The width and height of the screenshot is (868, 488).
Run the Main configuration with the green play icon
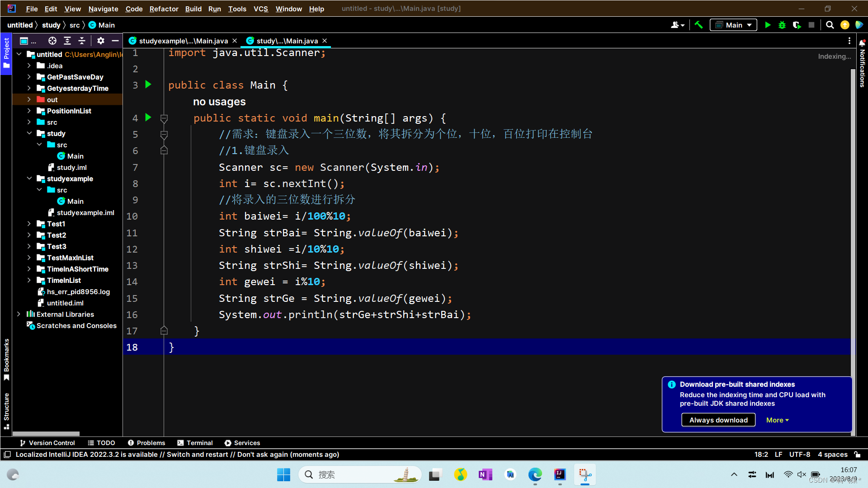coord(768,25)
